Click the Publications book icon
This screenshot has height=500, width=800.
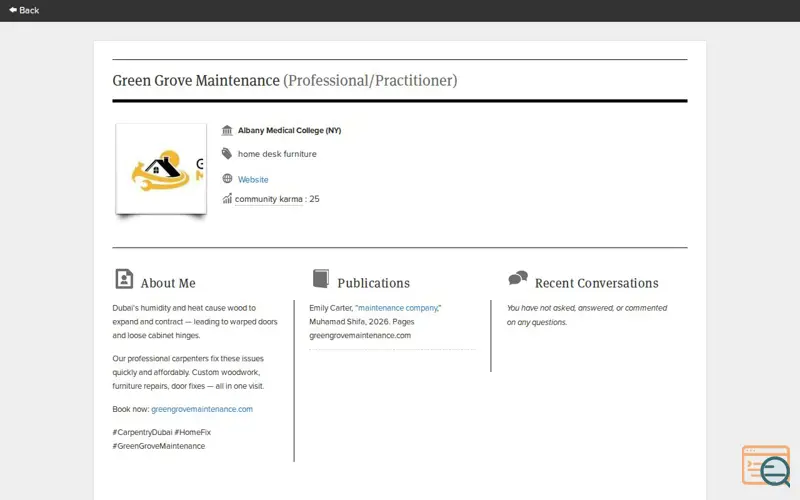coord(321,279)
